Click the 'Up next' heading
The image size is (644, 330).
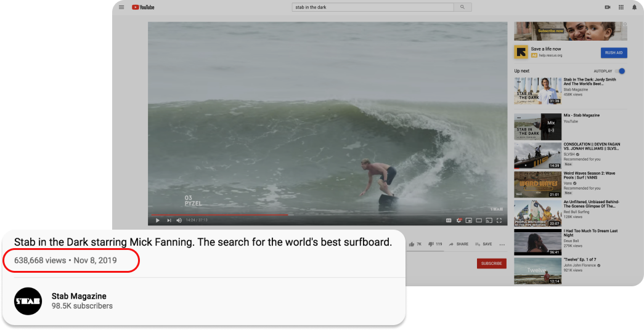(x=521, y=71)
